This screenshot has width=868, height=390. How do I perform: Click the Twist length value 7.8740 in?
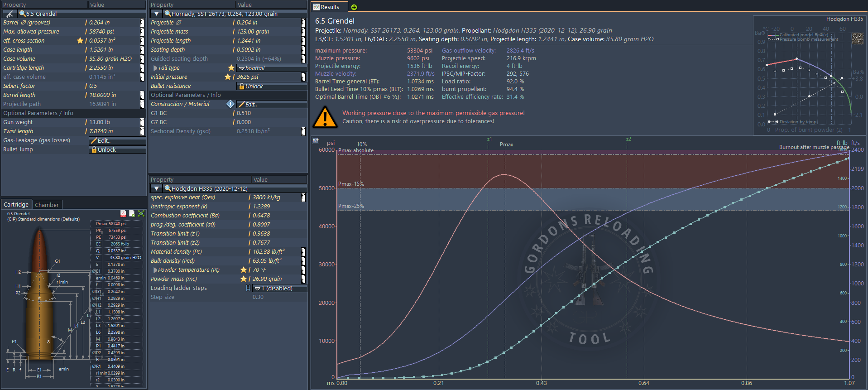pyautogui.click(x=101, y=131)
